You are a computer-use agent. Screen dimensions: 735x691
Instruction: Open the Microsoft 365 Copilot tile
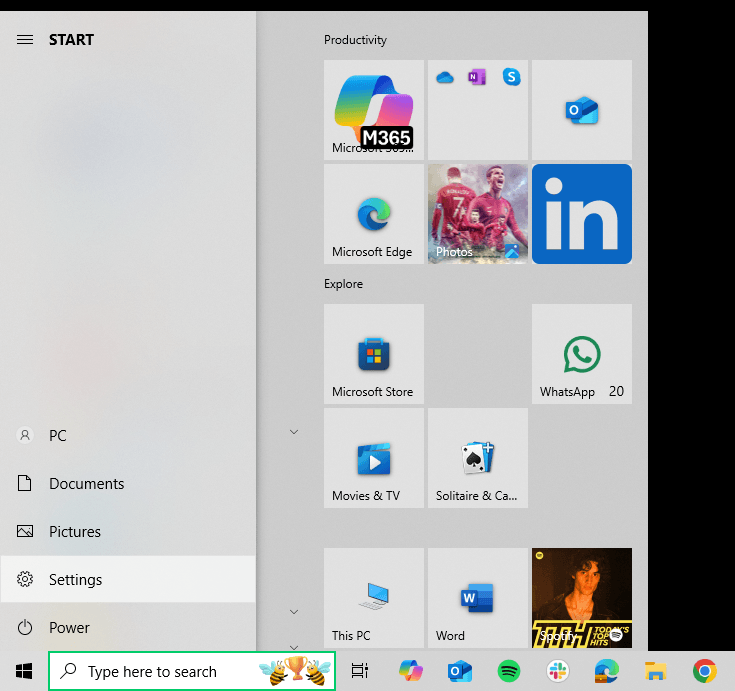[374, 110]
